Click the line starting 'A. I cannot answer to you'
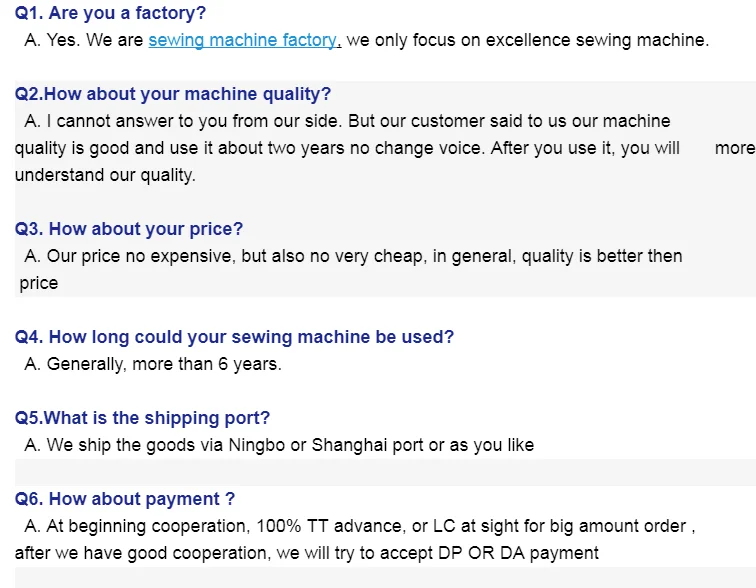Image resolution: width=756 pixels, height=588 pixels. 348,121
